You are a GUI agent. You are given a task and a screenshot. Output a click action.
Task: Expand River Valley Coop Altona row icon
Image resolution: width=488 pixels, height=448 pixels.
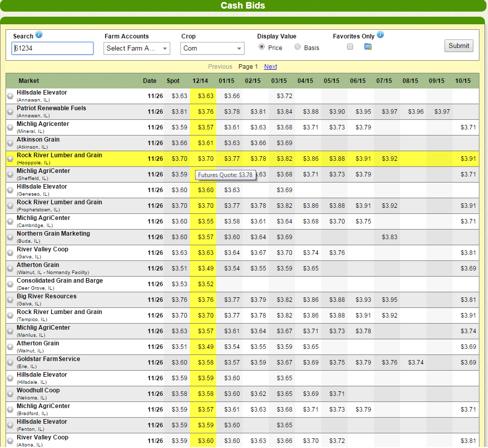(10, 441)
